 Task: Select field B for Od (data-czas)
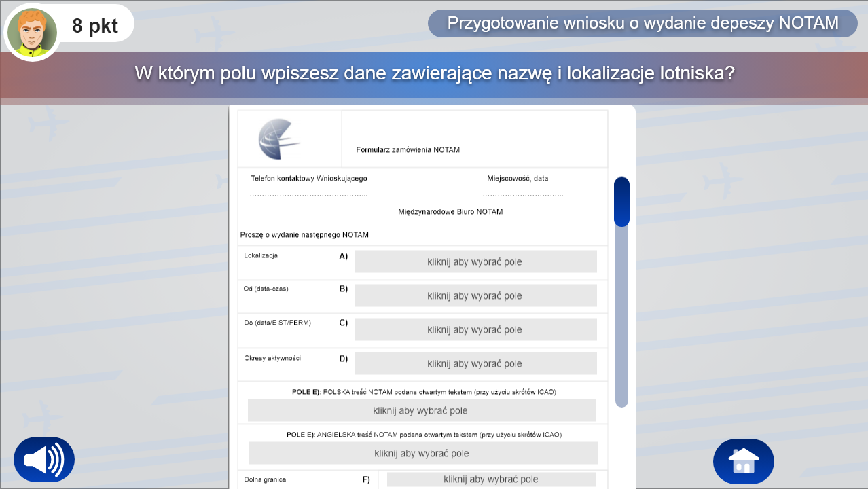pos(475,295)
